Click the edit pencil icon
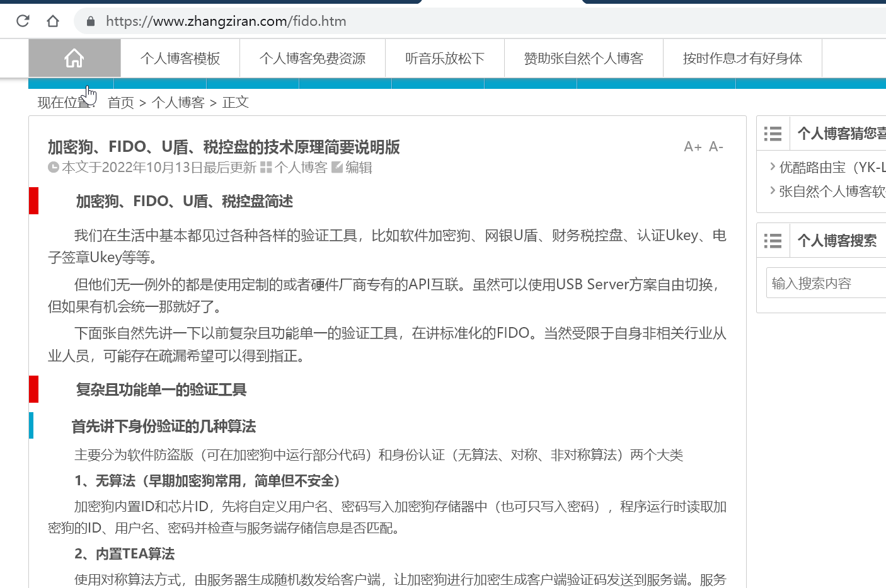The height and width of the screenshot is (588, 886). pyautogui.click(x=337, y=167)
